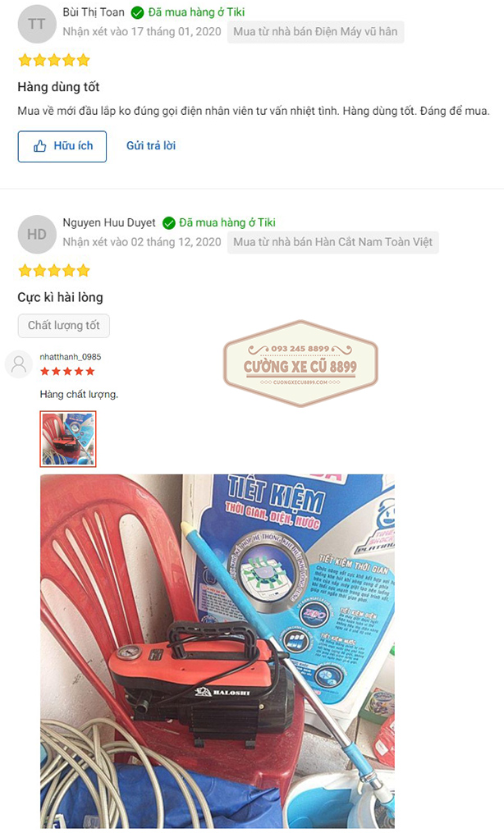Image resolution: width=504 pixels, height=833 pixels.
Task: Click the yellow star rating of Bùi Thị Toan's review
Action: (x=53, y=60)
